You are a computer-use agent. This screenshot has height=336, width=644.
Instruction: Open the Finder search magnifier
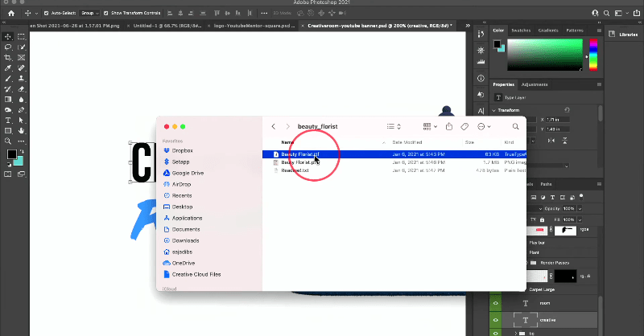coord(515,126)
